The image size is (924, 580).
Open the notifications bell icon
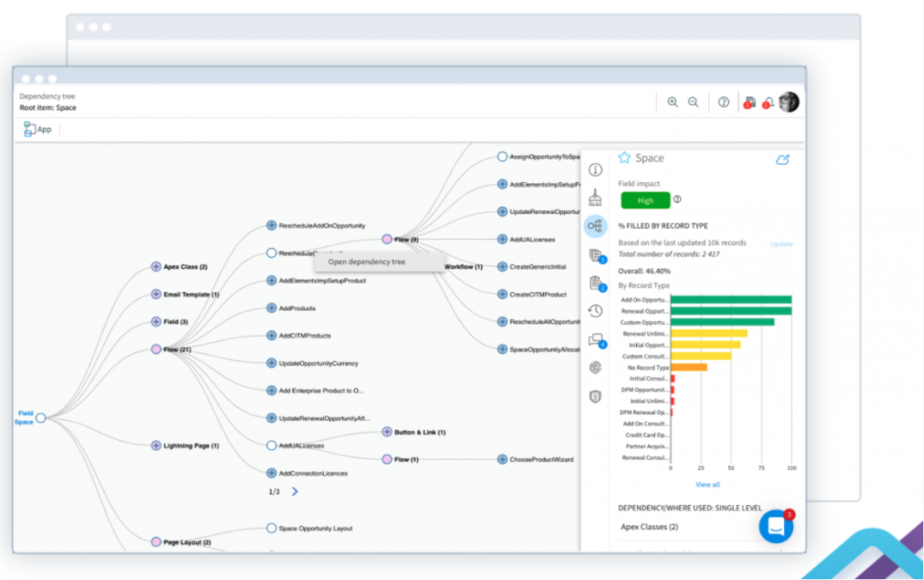(x=768, y=103)
